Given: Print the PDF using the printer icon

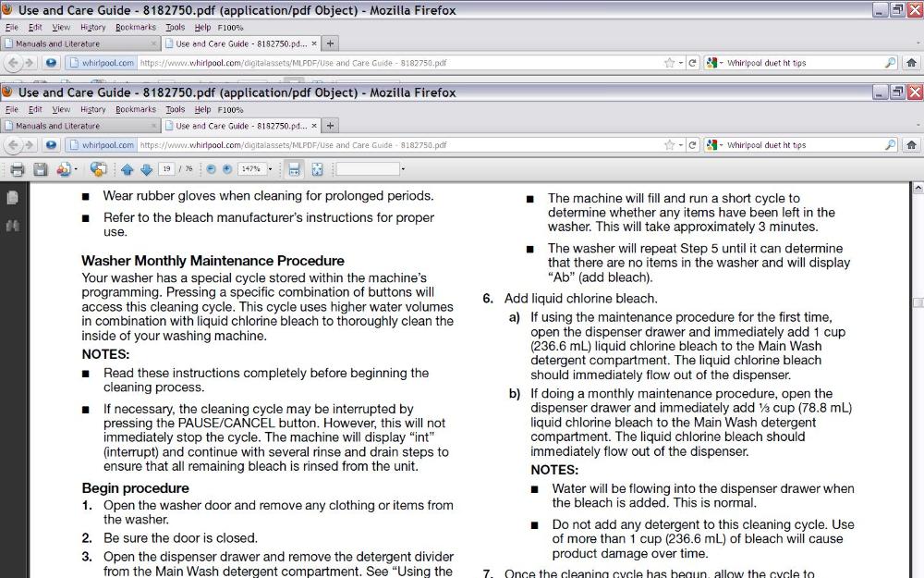Looking at the screenshot, I should point(17,170).
